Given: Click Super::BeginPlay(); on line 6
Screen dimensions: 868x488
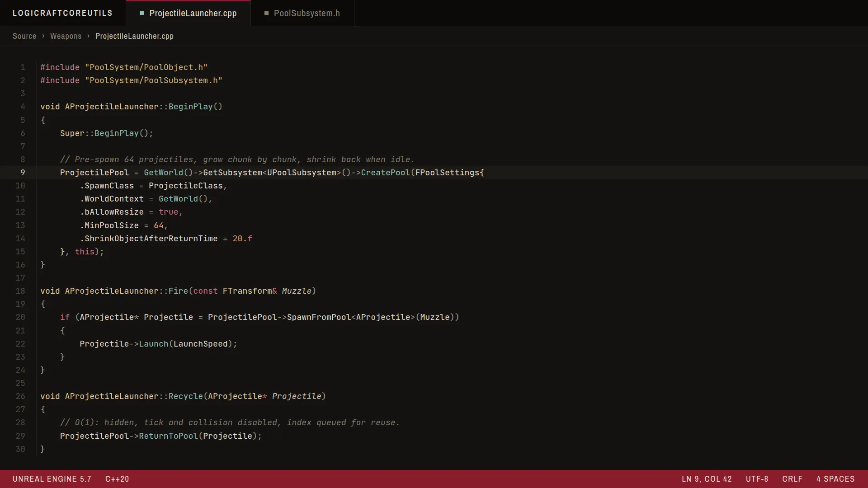Looking at the screenshot, I should (x=107, y=133).
